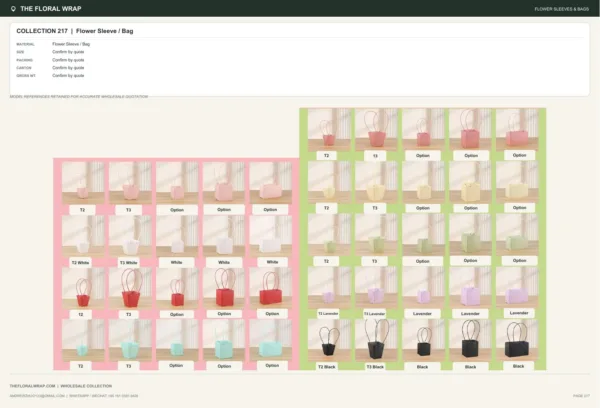The height and width of the screenshot is (408, 600).
Task: Click the T3 Lavender label
Action: pyautogui.click(x=375, y=313)
